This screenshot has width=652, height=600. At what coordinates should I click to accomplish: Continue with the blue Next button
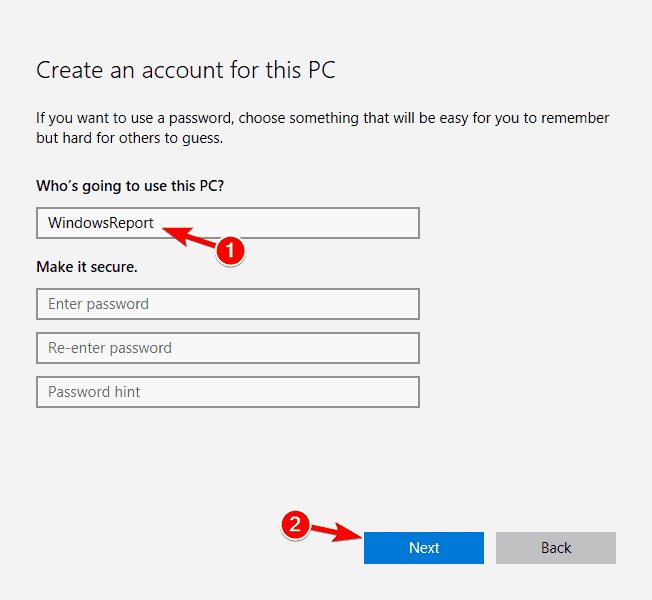pyautogui.click(x=424, y=548)
